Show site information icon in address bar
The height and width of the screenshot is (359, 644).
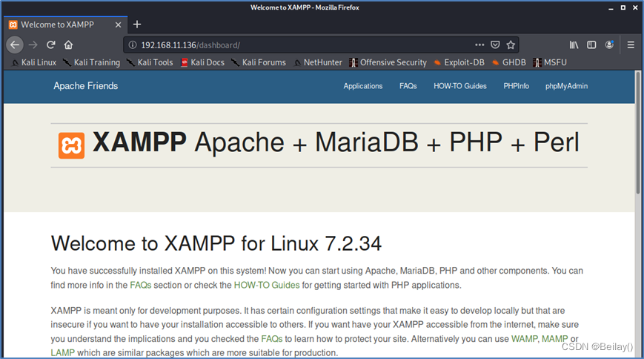point(133,45)
